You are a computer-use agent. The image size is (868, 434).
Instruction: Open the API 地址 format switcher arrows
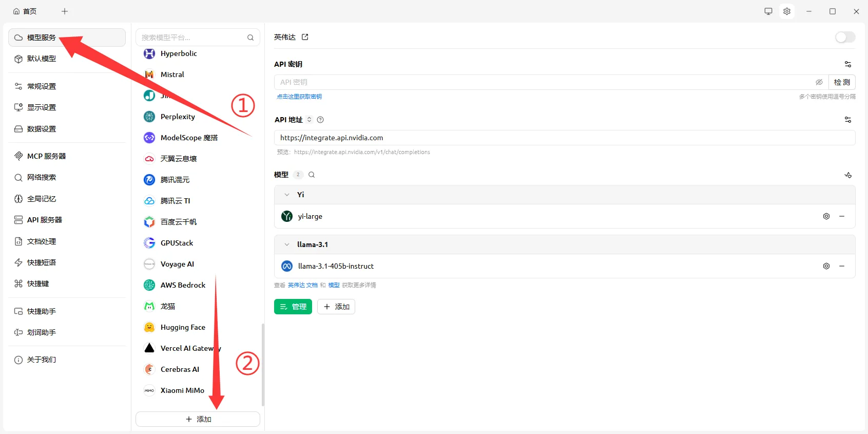(309, 120)
